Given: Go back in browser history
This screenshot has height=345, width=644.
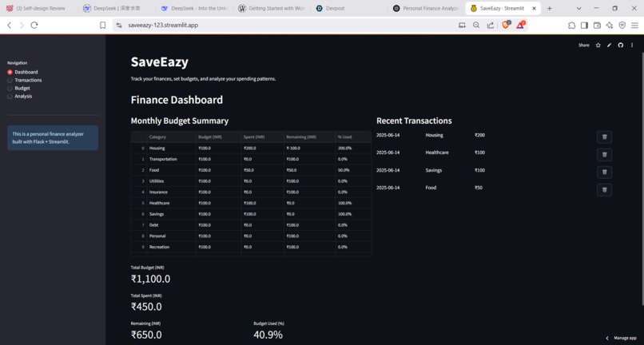Looking at the screenshot, I should [10, 25].
